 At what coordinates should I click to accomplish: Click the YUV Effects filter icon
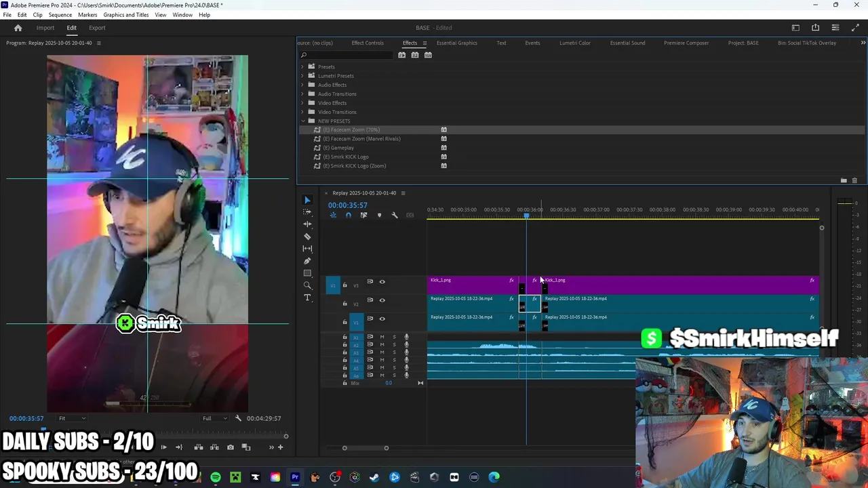(x=428, y=55)
